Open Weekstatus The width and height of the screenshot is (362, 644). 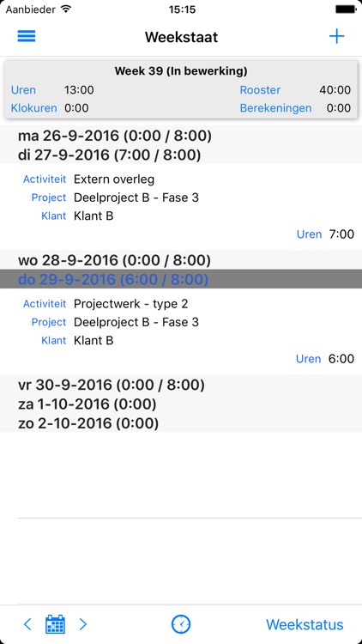tap(305, 624)
